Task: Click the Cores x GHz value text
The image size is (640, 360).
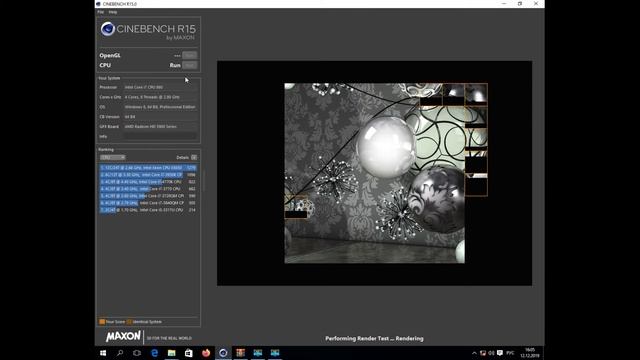Action: (152, 97)
